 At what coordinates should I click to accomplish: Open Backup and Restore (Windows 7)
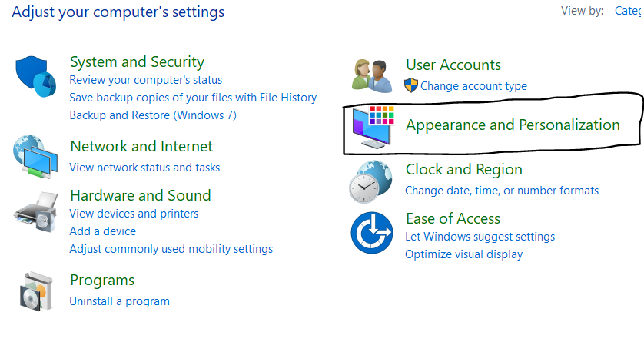tap(153, 115)
